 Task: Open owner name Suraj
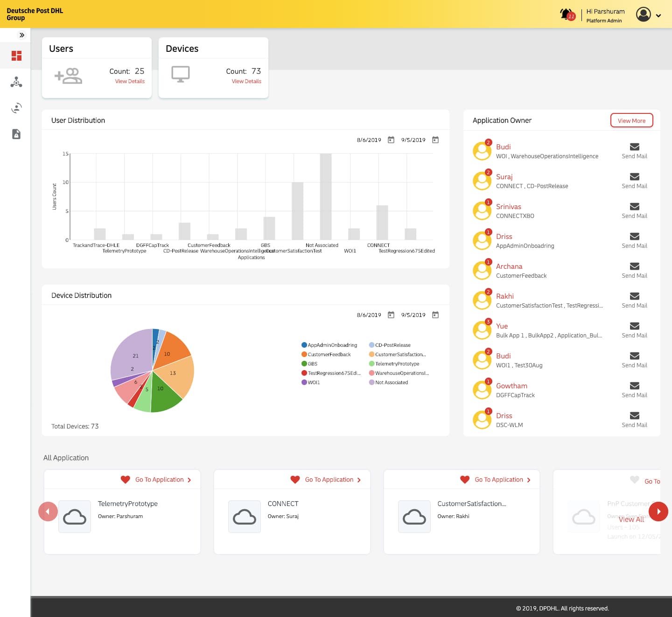(504, 177)
